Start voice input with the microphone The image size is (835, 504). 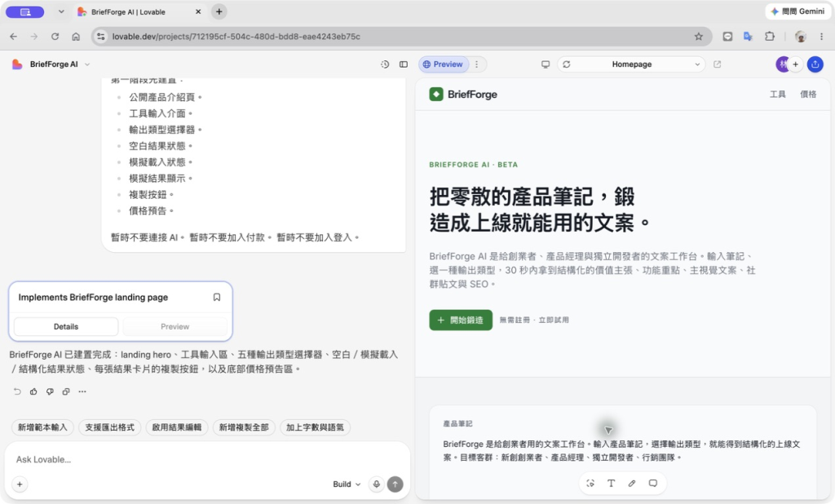377,484
